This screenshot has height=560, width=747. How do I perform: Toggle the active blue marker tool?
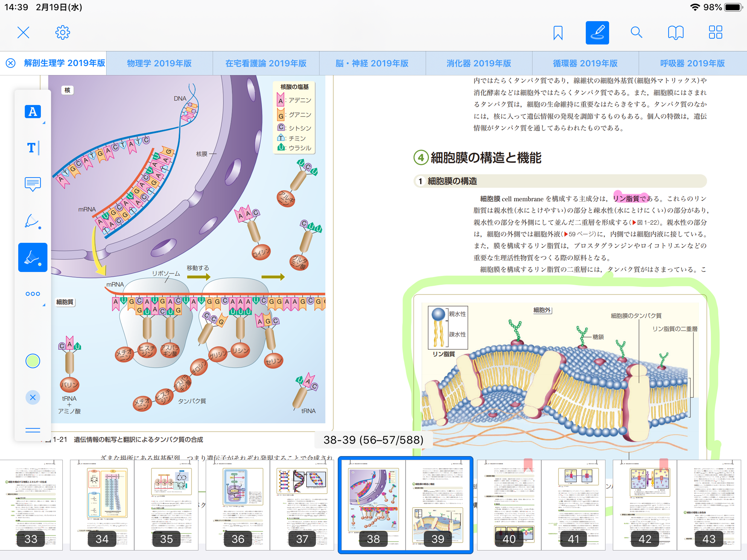(33, 257)
